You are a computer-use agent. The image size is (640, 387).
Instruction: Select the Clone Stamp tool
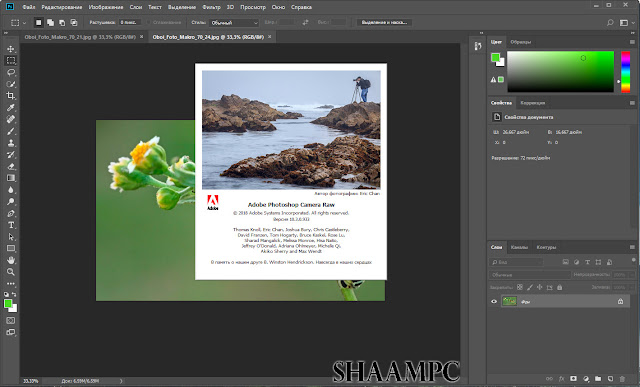[x=11, y=143]
